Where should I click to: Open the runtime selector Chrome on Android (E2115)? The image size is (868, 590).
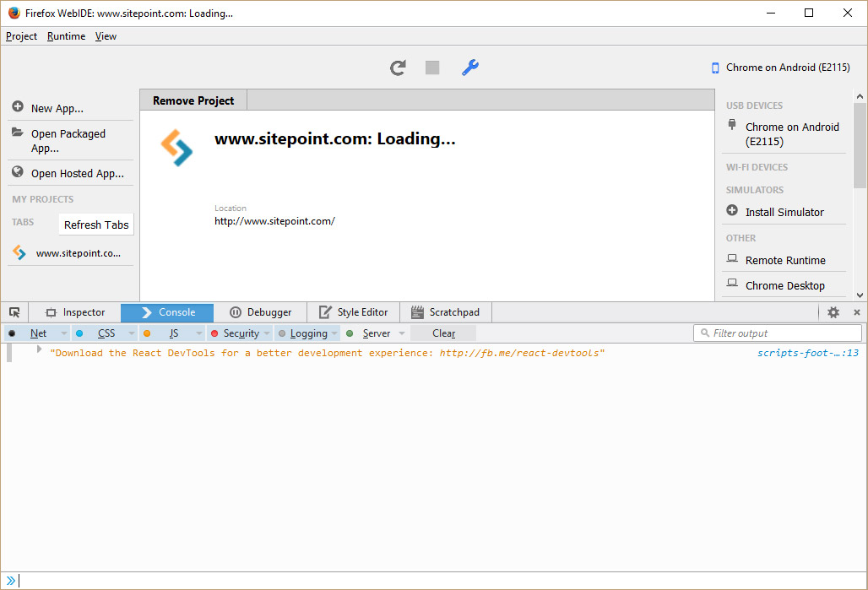(781, 68)
